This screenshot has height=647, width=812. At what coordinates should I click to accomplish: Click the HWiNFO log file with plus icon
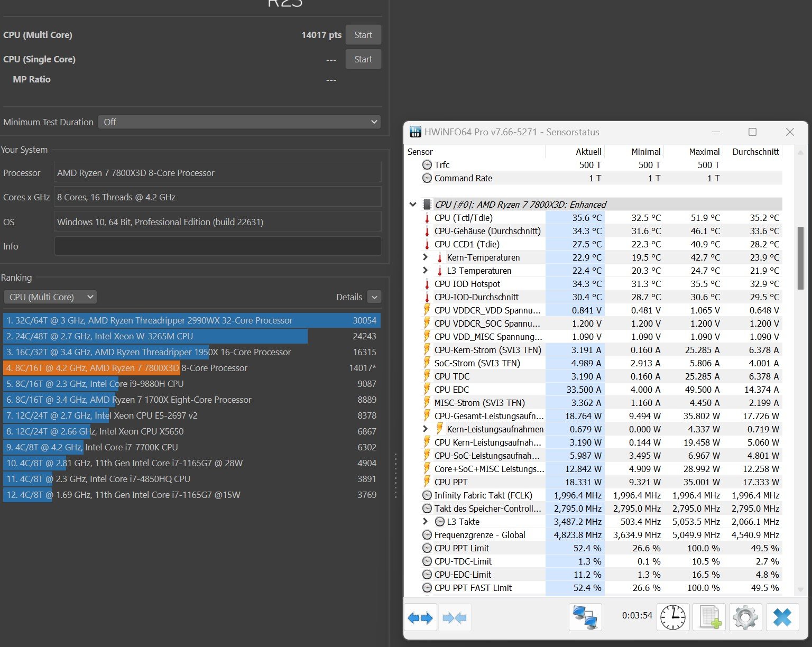[709, 617]
